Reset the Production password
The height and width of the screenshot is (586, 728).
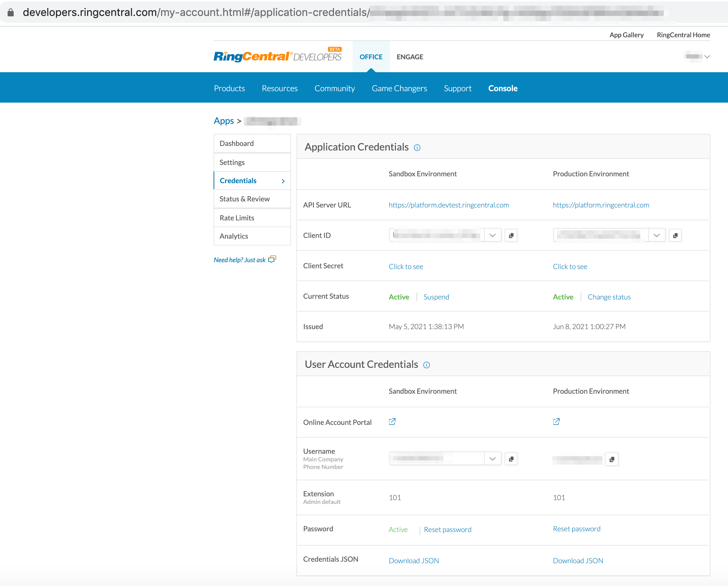[577, 529]
